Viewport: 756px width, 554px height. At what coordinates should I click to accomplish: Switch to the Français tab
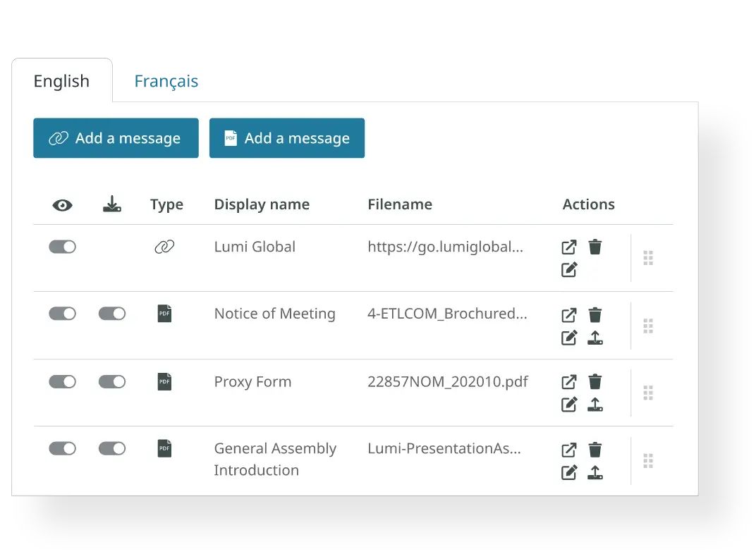point(169,82)
